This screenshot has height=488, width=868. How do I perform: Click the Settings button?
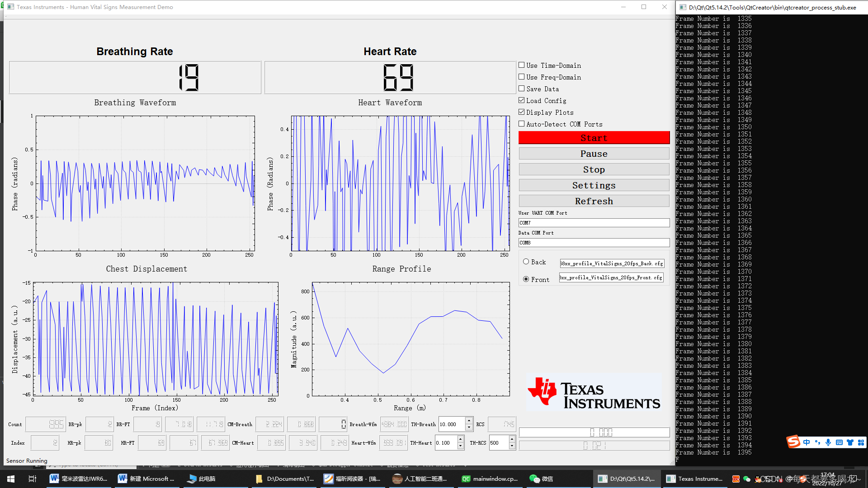coord(594,185)
